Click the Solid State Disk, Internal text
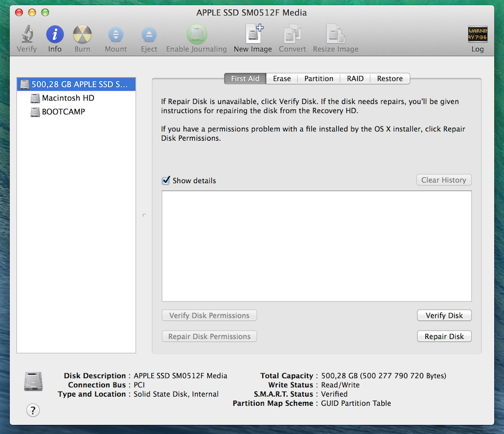504x434 pixels. [176, 394]
